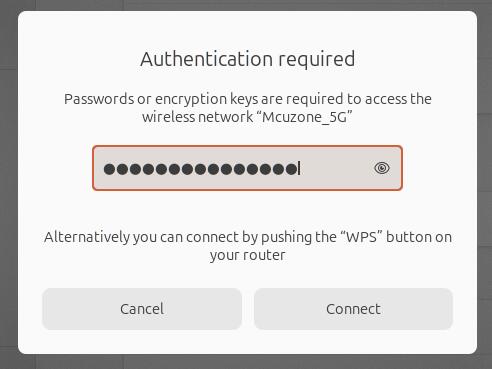Click the empty area inside password field
The image size is (492, 369).
click(x=335, y=168)
